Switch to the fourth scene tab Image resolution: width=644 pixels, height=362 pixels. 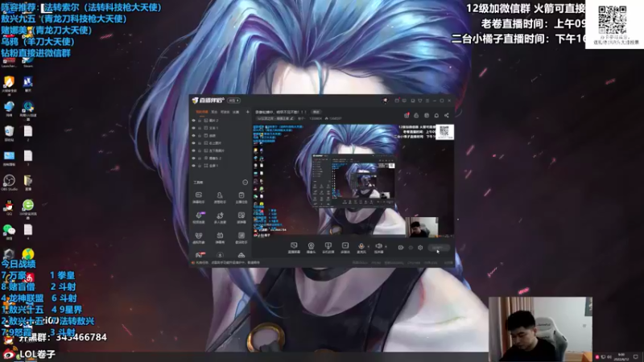pyautogui.click(x=236, y=112)
